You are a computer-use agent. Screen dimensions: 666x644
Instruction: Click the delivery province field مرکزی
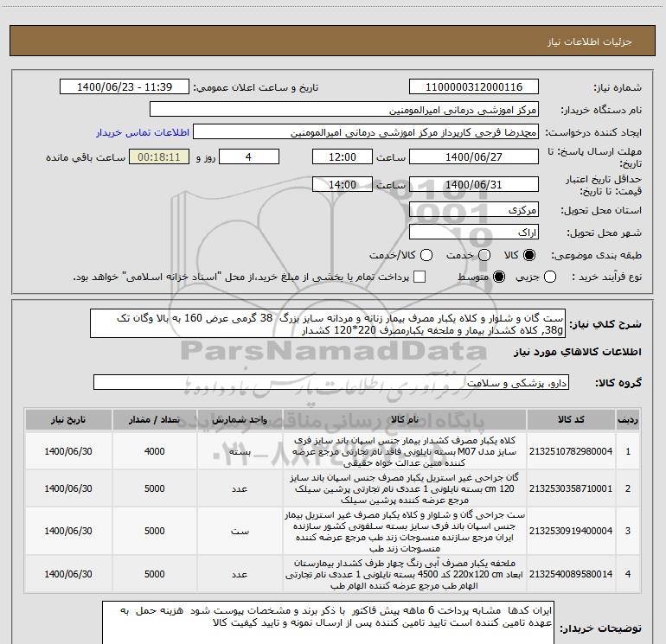(474, 210)
